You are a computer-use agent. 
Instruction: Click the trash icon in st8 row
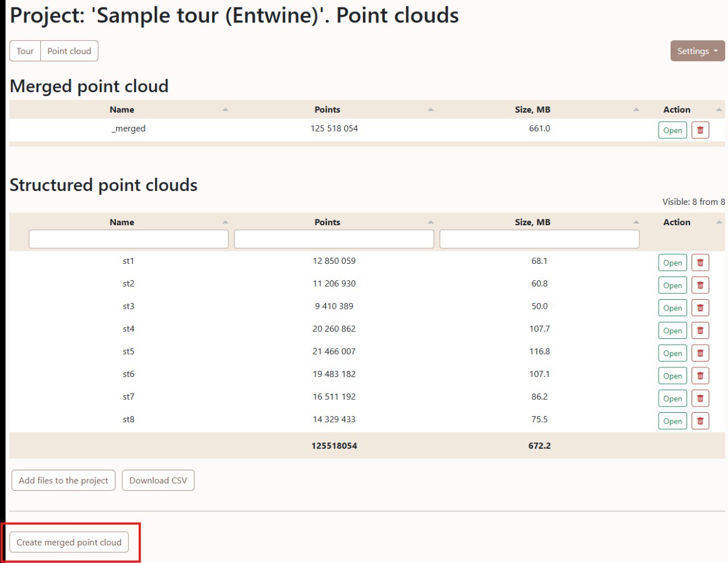coord(700,421)
